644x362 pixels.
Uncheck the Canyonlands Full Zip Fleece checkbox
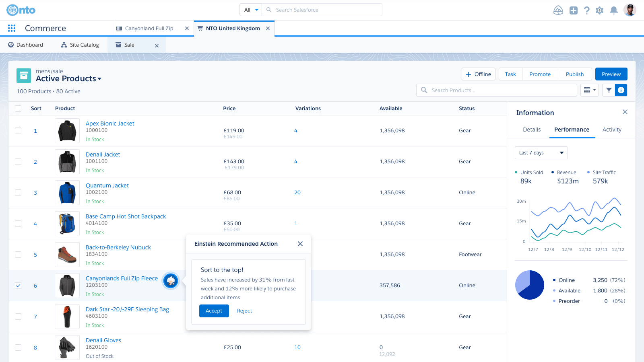(18, 286)
